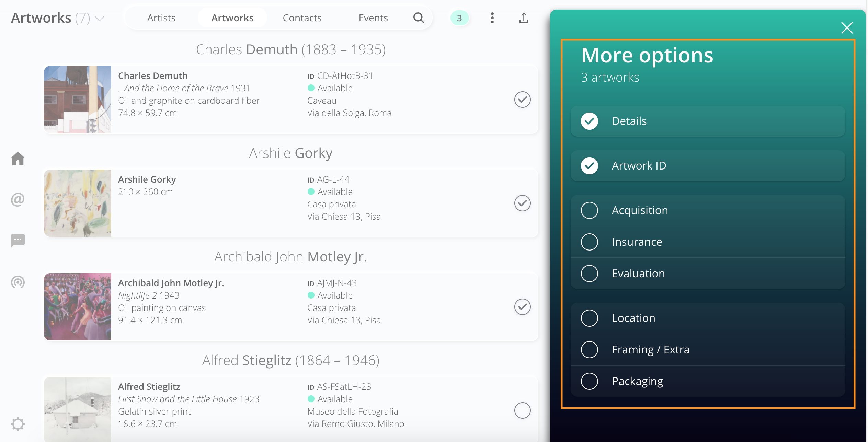This screenshot has width=868, height=442.
Task: Click ID CD-AtHotB-31 text
Action: 340,76
